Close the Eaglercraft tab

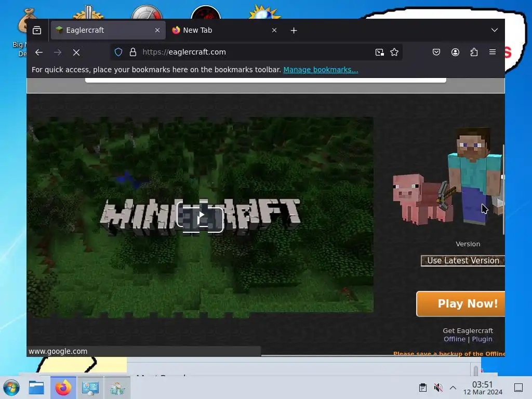coord(157,30)
